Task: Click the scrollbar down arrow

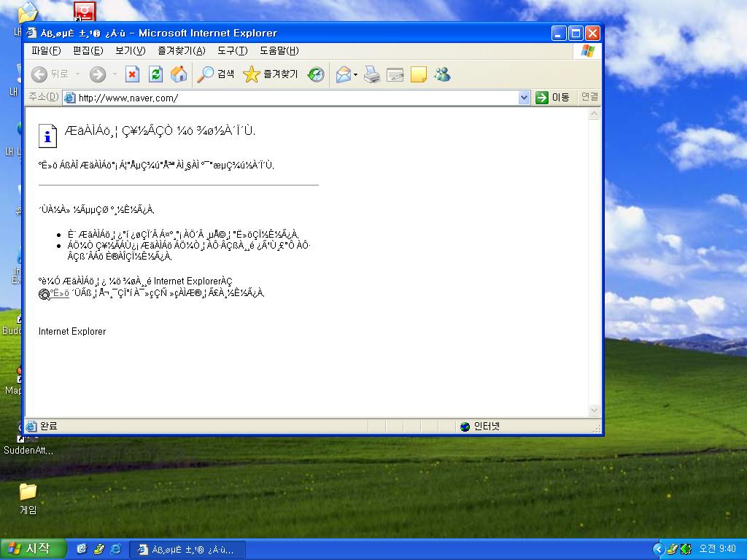Action: point(594,410)
